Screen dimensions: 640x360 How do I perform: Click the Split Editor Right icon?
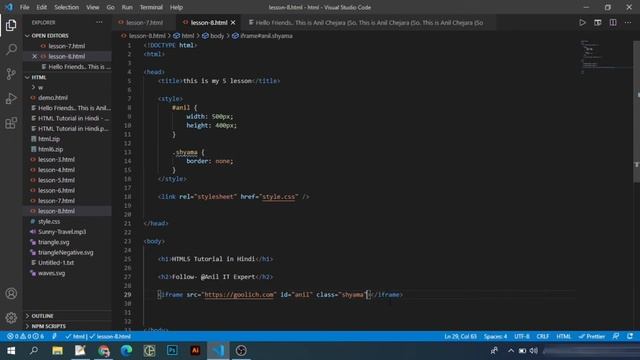pyautogui.click(x=613, y=22)
